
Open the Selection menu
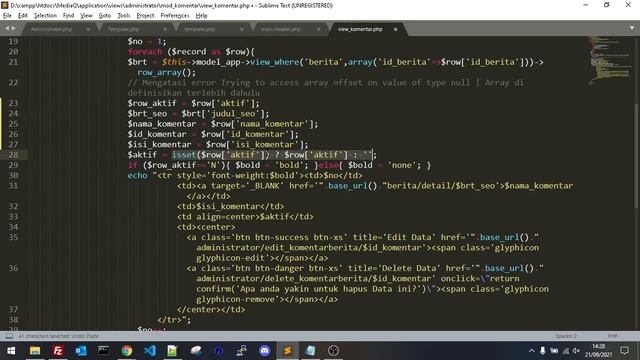[x=45, y=16]
